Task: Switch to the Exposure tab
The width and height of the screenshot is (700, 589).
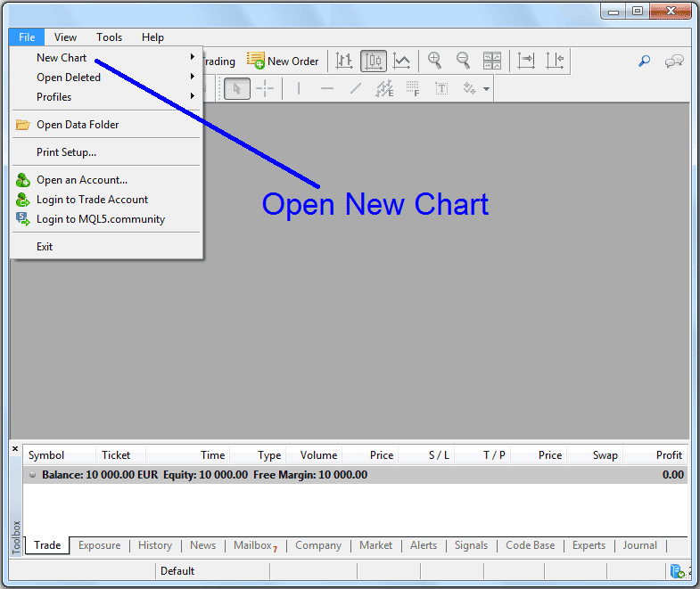Action: click(x=100, y=545)
